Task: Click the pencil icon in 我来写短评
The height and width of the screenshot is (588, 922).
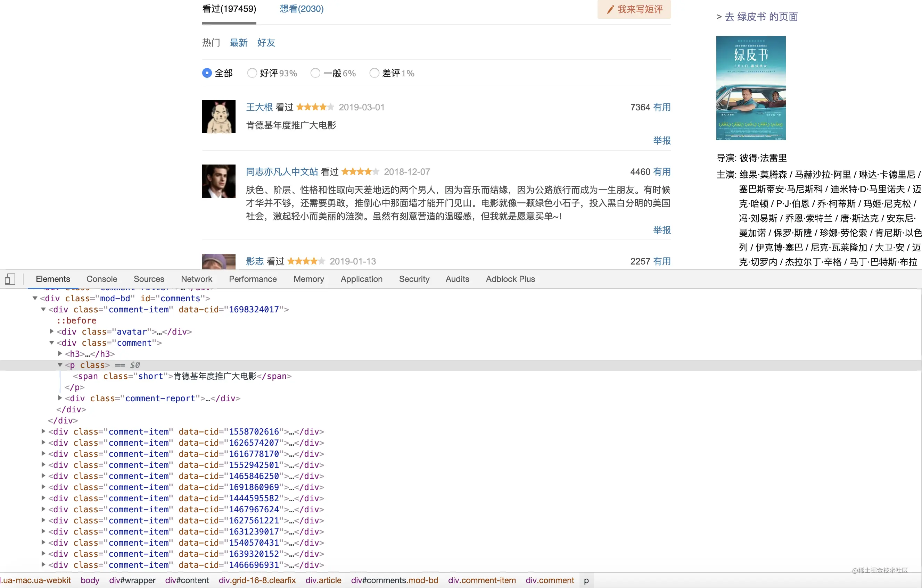Action: coord(610,9)
